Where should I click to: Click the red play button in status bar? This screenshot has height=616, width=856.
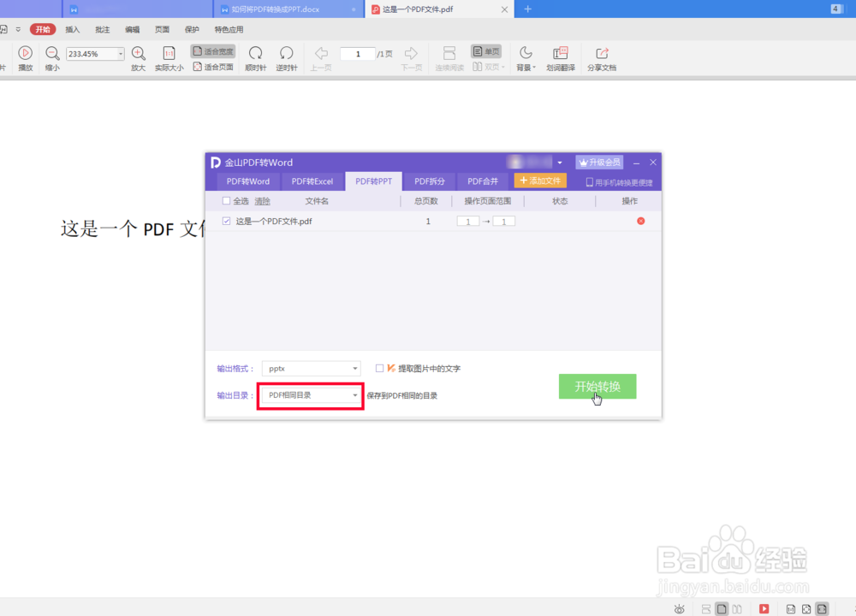pos(764,609)
